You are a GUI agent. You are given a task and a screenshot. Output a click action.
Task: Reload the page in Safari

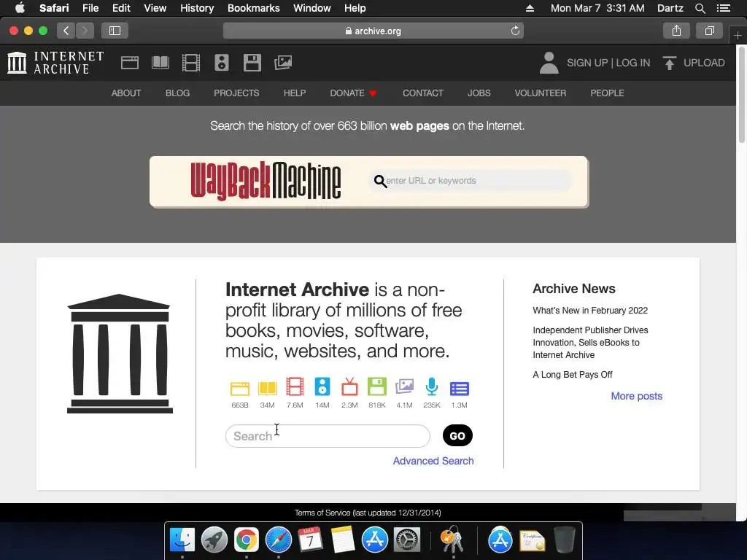[515, 31]
